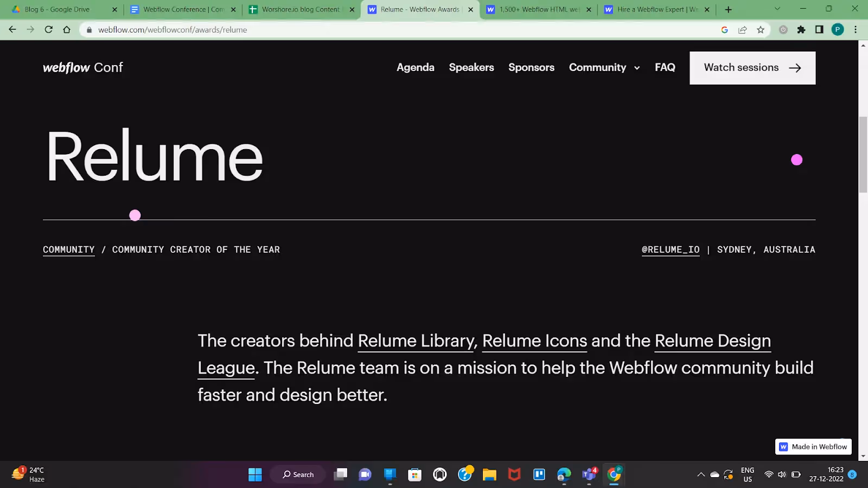
Task: Open the Chrome three-dot menu
Action: (x=856, y=30)
